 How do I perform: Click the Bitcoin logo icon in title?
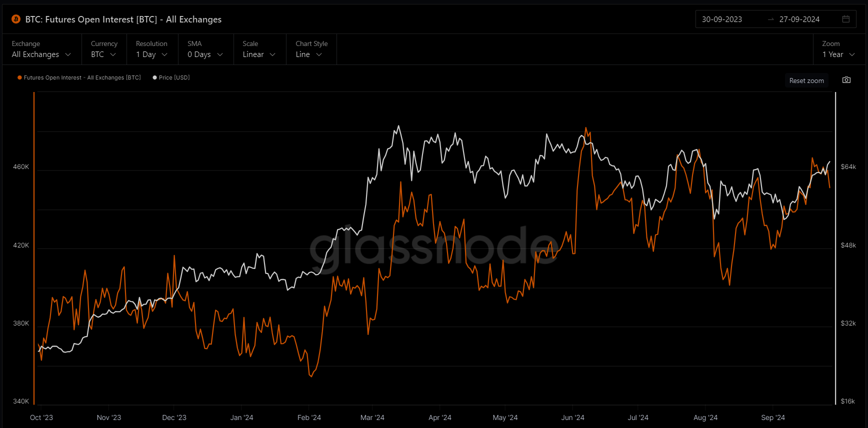coord(16,19)
